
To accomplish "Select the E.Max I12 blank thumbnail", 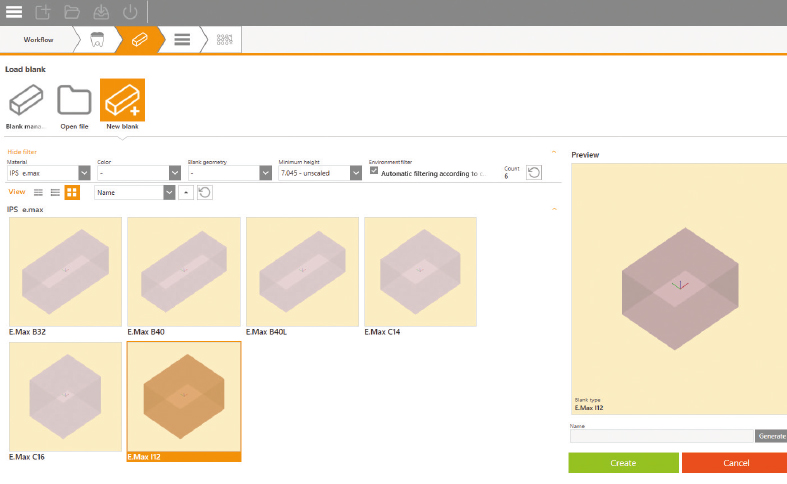I will coord(184,397).
